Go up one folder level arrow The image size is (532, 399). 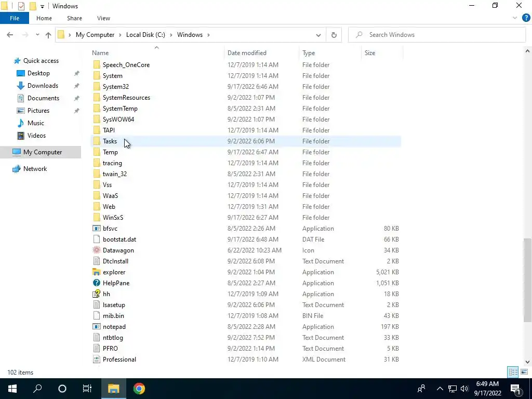[x=48, y=35]
